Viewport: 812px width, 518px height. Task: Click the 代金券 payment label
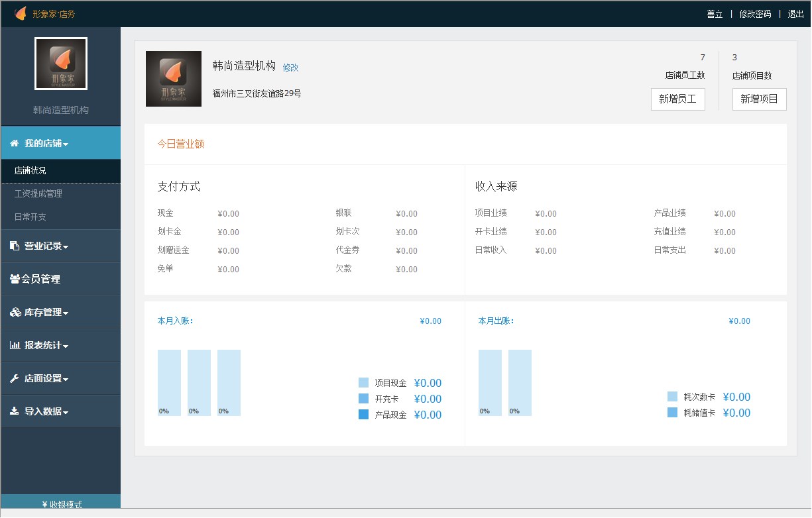tap(347, 250)
